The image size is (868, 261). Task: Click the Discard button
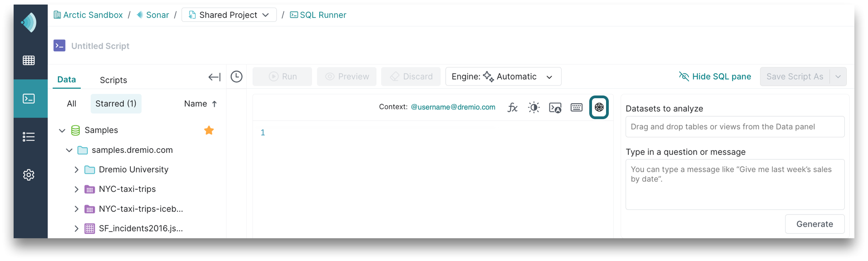(411, 76)
